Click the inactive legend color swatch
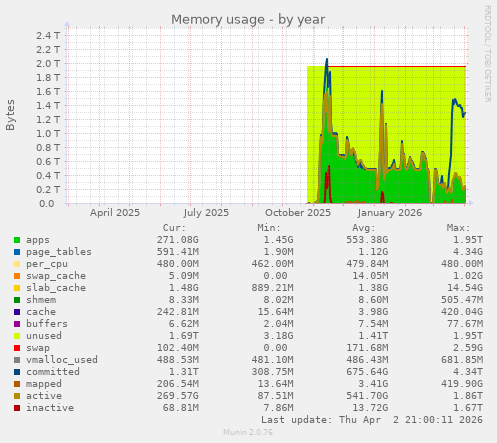Screen dimensions: 497x443 17,408
